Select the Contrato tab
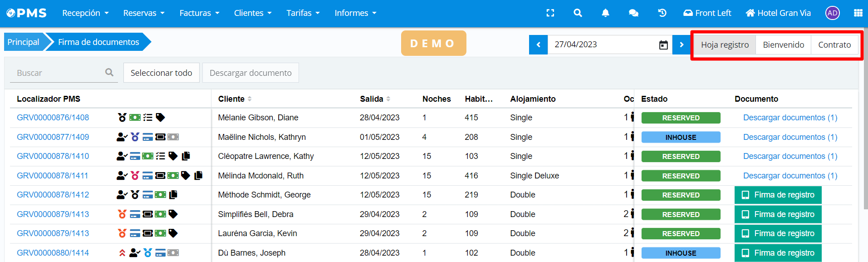 pyautogui.click(x=834, y=45)
